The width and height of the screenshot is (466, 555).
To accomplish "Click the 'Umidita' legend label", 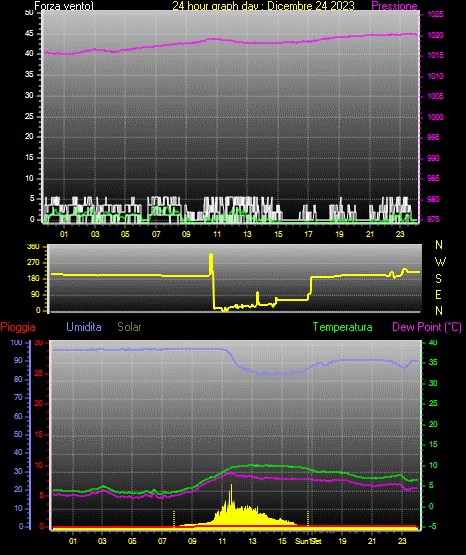I will (84, 327).
